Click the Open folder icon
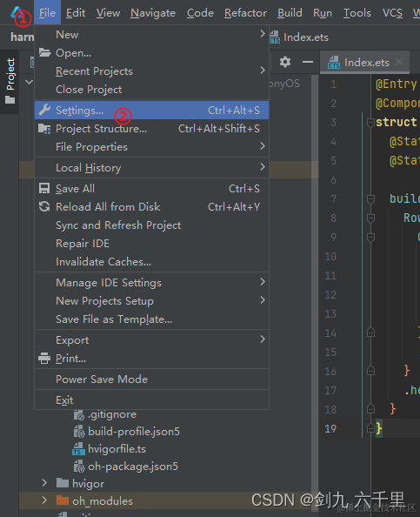Image resolution: width=420 pixels, height=517 pixels. (x=44, y=53)
